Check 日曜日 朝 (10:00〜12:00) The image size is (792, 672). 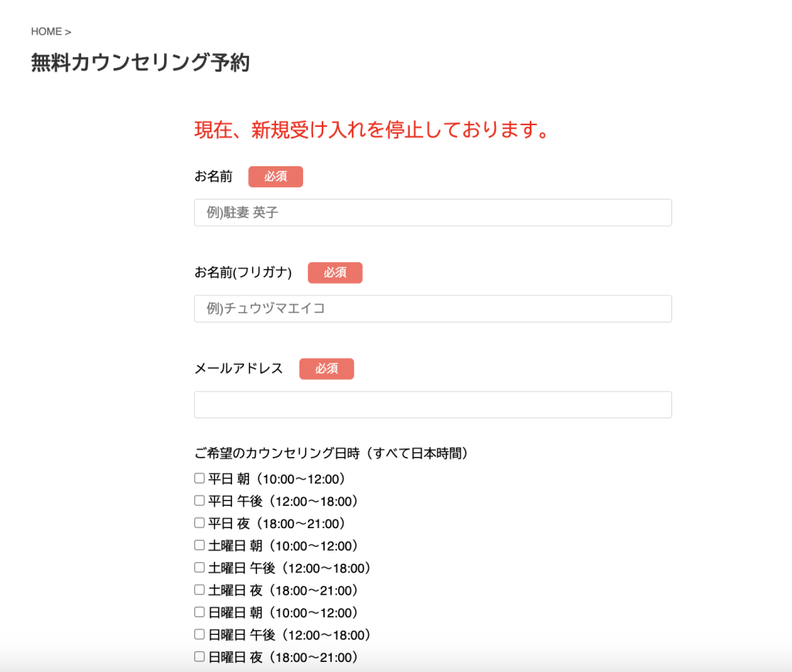pyautogui.click(x=199, y=611)
